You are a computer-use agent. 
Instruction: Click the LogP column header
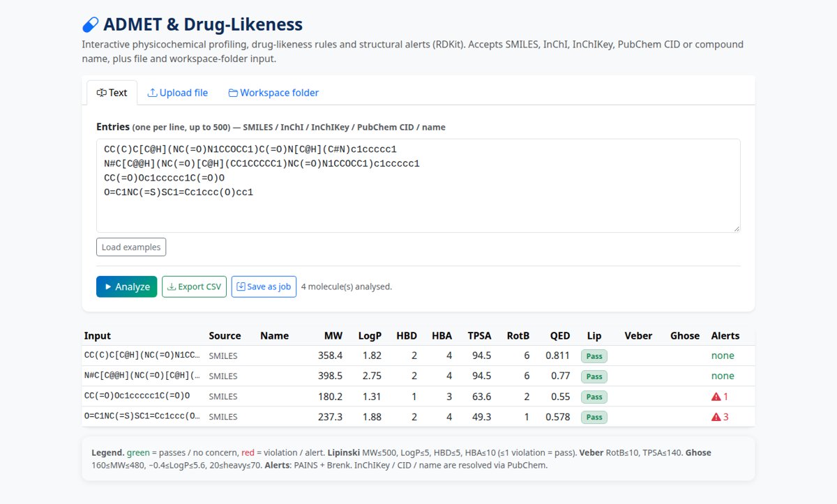coord(370,335)
